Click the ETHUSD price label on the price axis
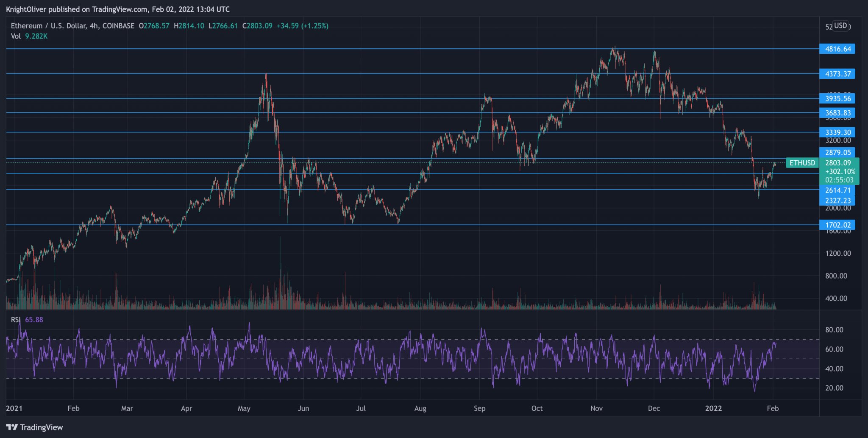This screenshot has width=868, height=438. [802, 163]
